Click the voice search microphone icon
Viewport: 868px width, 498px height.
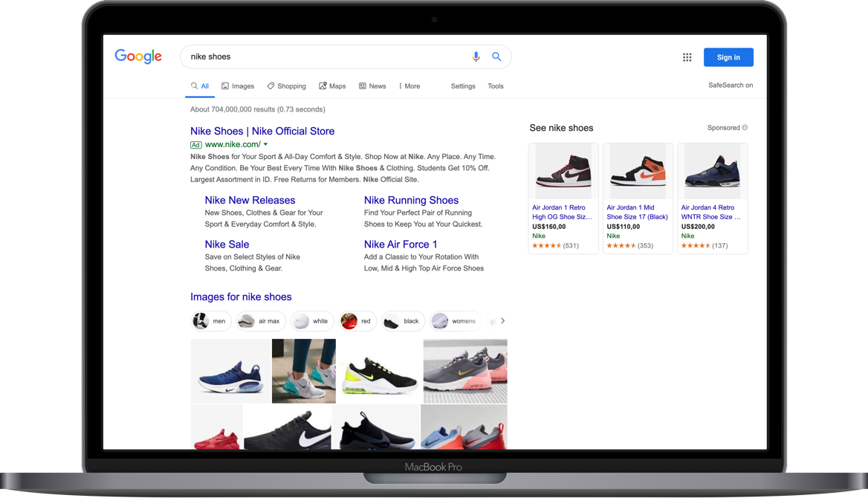click(x=476, y=56)
